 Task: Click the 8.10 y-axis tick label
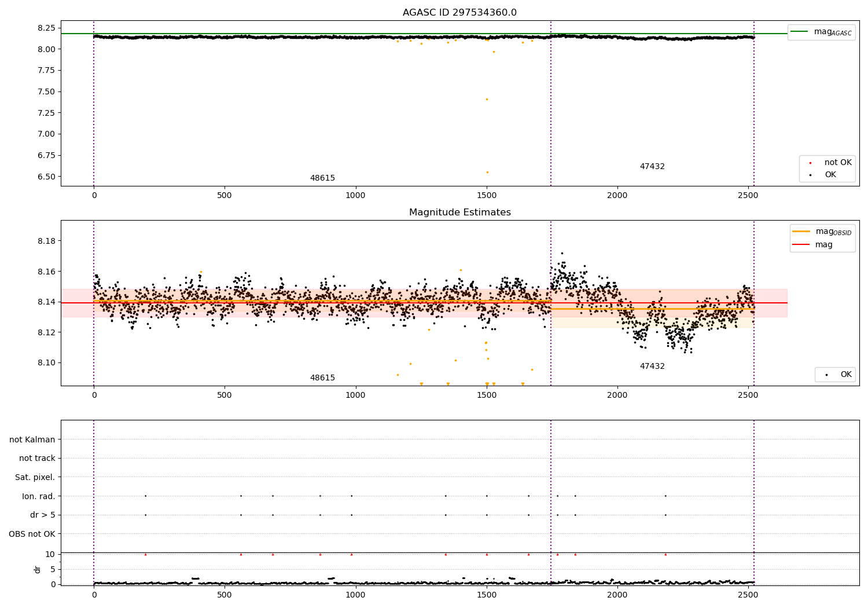46,363
